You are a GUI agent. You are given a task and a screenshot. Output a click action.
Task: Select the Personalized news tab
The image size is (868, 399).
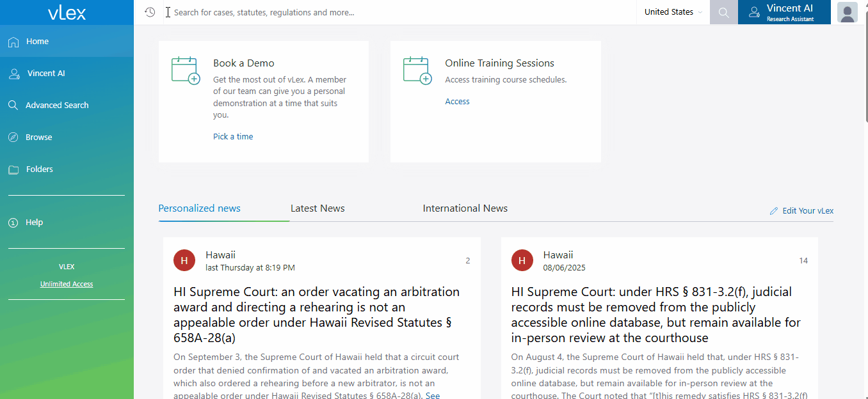coord(200,208)
